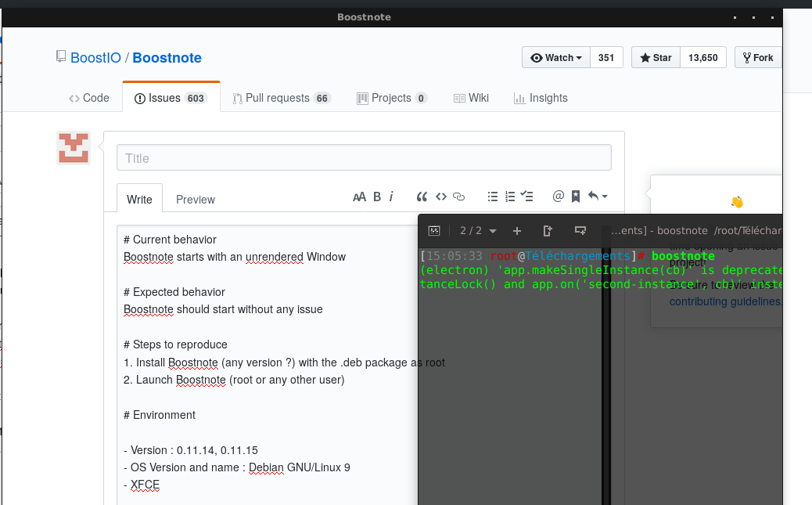This screenshot has width=812, height=505.
Task: Add a hyperlink in the comment editor
Action: pos(458,197)
